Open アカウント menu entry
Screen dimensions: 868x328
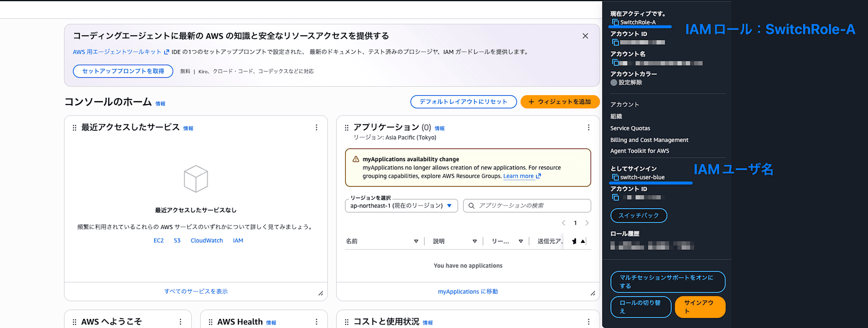pyautogui.click(x=625, y=105)
